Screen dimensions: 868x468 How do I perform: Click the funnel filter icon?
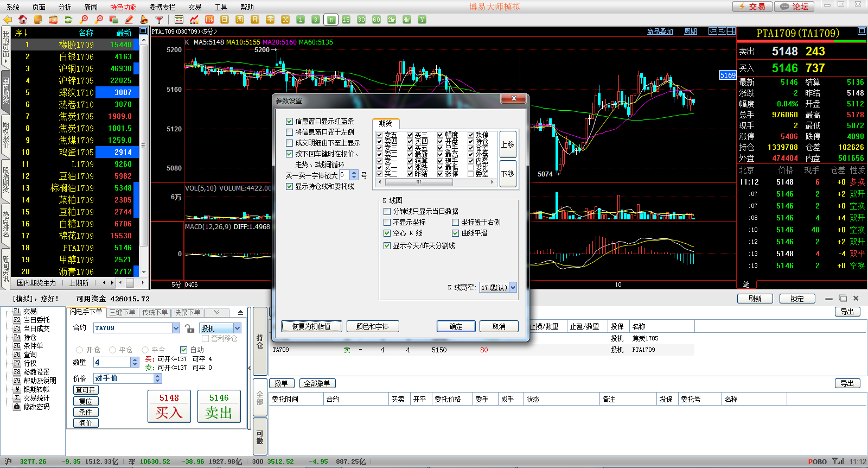click(x=159, y=20)
